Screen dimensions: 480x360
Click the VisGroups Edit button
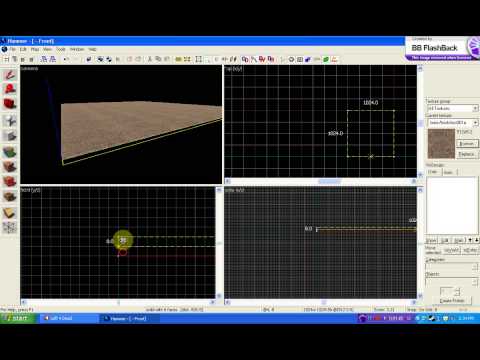445,240
